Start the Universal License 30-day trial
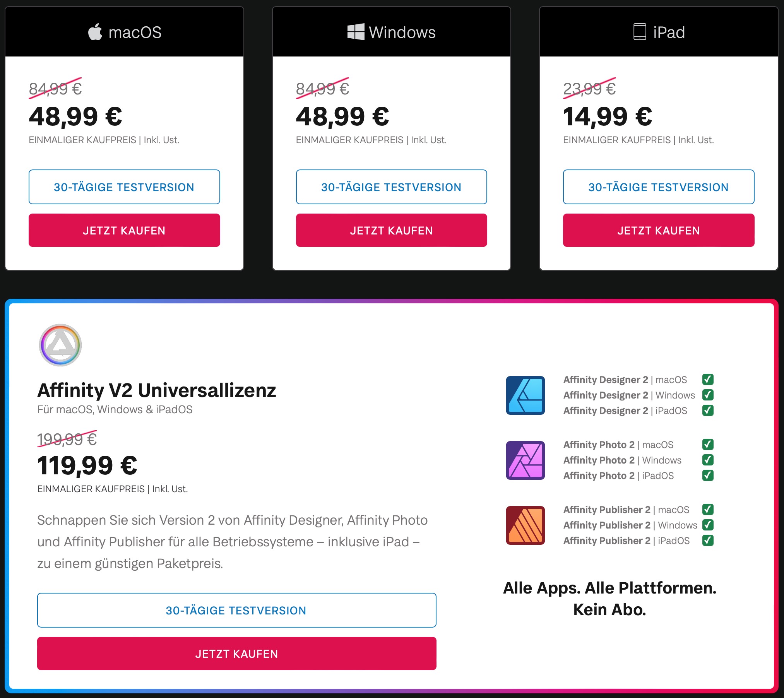Image resolution: width=784 pixels, height=698 pixels. (236, 610)
